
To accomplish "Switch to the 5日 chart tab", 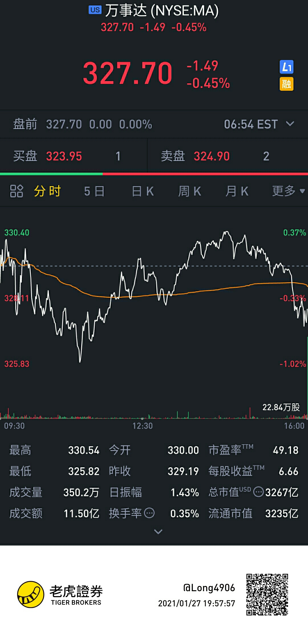I will pyautogui.click(x=94, y=191).
